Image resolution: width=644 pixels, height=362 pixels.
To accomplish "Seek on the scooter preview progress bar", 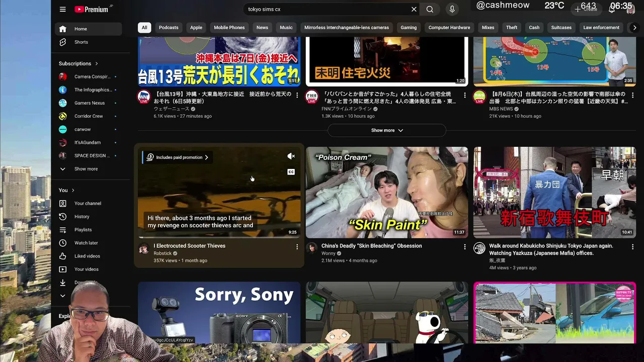I will [x=219, y=237].
